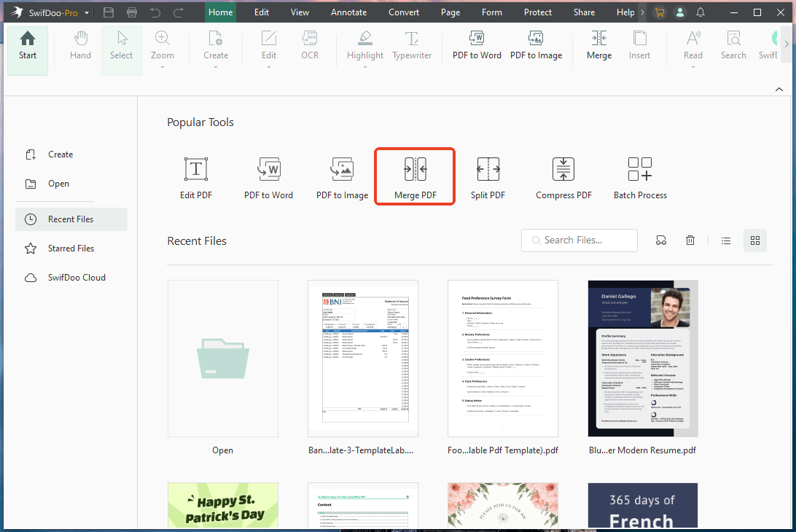Switch recent files to grid view
Image resolution: width=796 pixels, height=532 pixels.
point(755,240)
